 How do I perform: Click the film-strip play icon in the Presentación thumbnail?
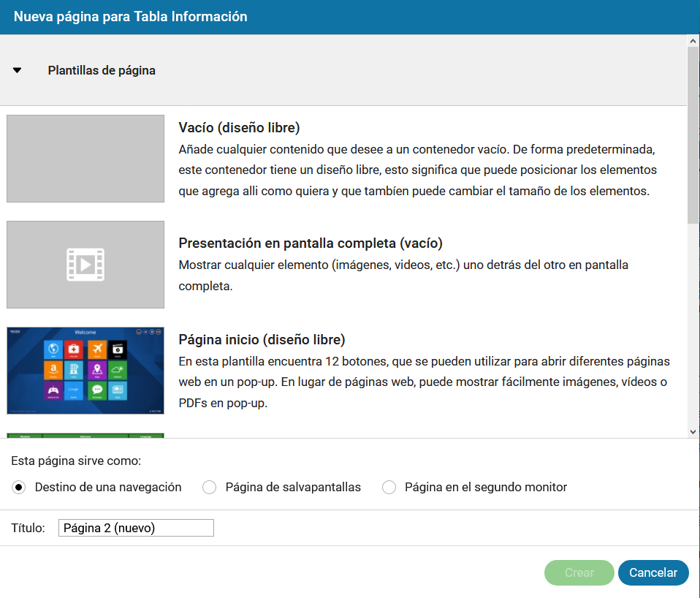point(85,265)
